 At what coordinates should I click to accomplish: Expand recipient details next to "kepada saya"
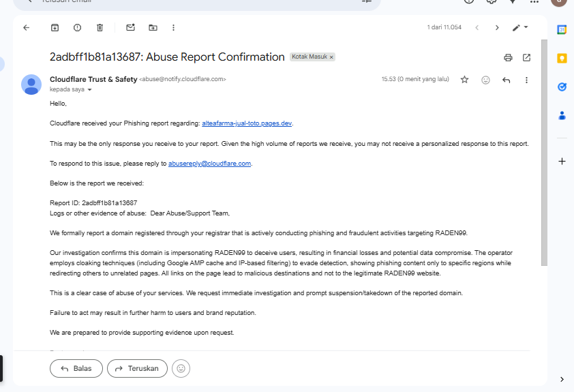(89, 89)
